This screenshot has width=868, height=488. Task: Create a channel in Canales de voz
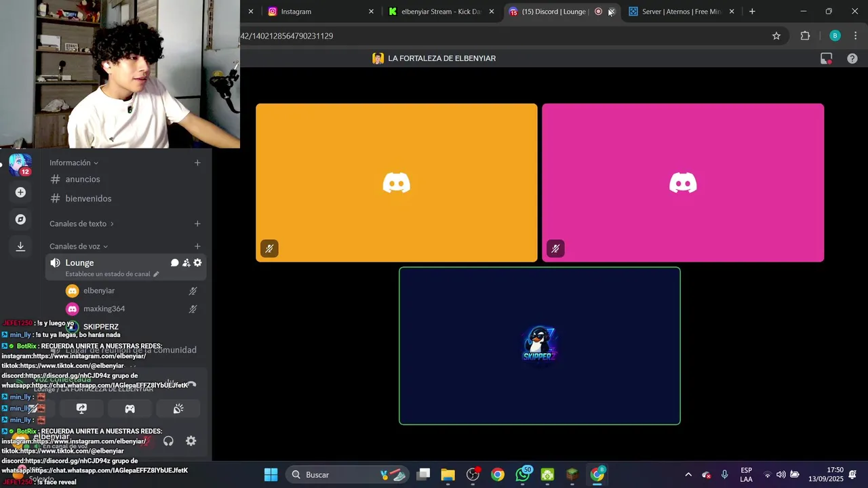point(197,247)
